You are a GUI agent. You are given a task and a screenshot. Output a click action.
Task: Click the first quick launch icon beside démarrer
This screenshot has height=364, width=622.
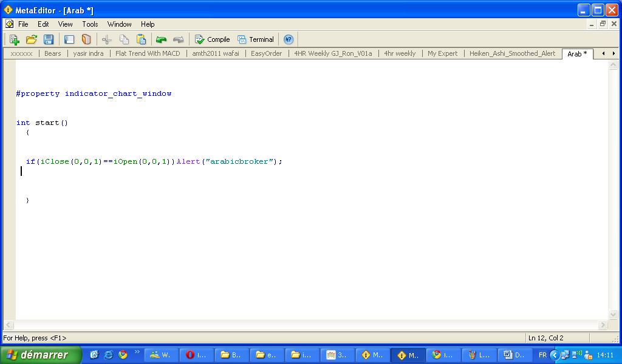94,355
